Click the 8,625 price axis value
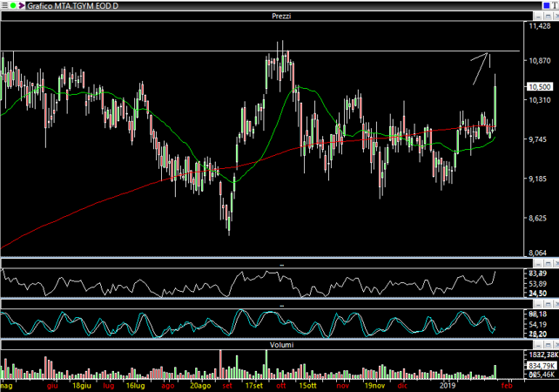This screenshot has width=559, height=392. point(537,218)
